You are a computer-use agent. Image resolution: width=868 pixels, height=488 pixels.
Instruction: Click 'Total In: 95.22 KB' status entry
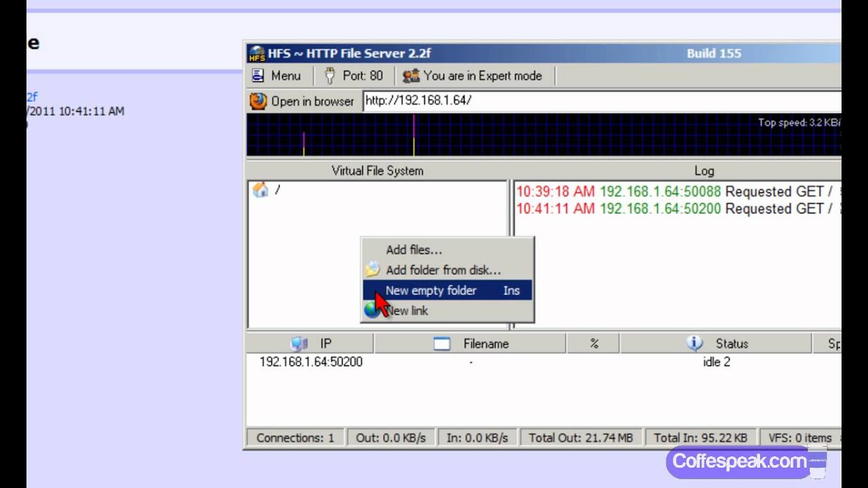coord(701,438)
